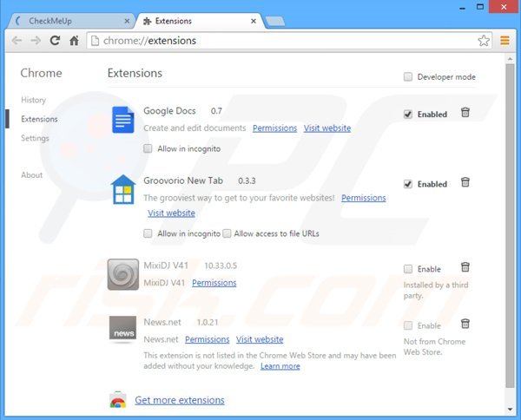The height and width of the screenshot is (420, 521).
Task: Allow Google Docs in incognito
Action: coord(148,148)
